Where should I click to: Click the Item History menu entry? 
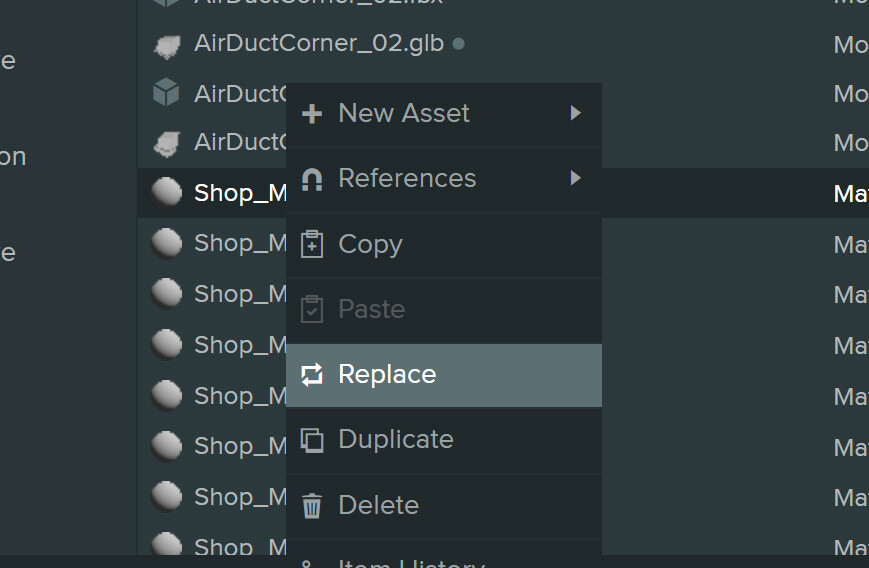click(x=411, y=561)
